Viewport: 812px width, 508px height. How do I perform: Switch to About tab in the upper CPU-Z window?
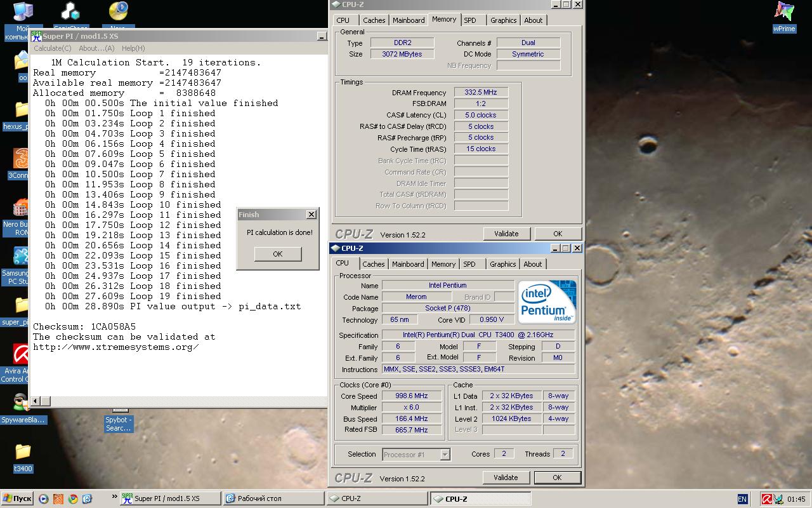(534, 20)
